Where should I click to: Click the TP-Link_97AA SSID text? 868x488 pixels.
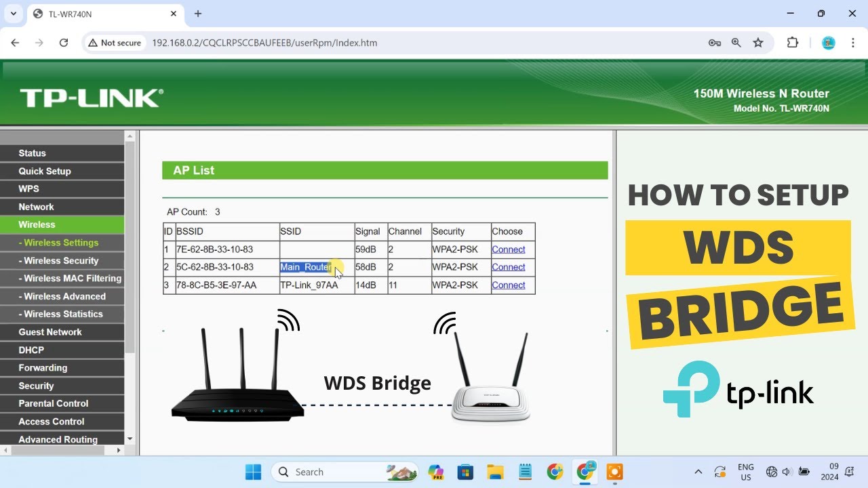point(309,285)
